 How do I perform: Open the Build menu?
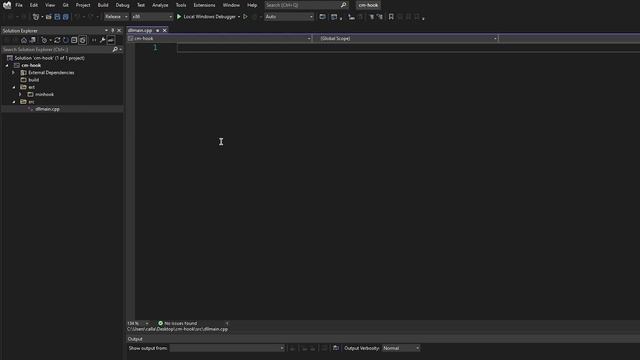click(x=103, y=5)
